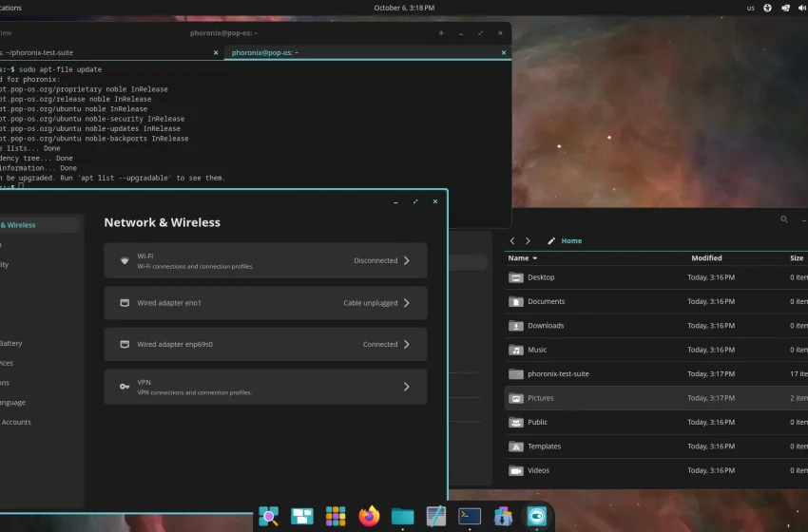The height and width of the screenshot is (532, 808).
Task: Sort files by the Modified column header
Action: pos(706,258)
